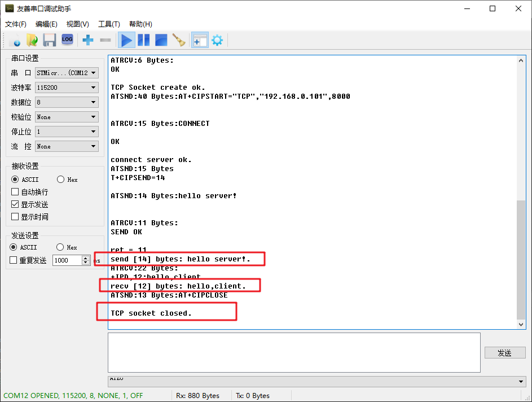This screenshot has width=532, height=402.
Task: Click the 发送 send button
Action: (x=505, y=353)
